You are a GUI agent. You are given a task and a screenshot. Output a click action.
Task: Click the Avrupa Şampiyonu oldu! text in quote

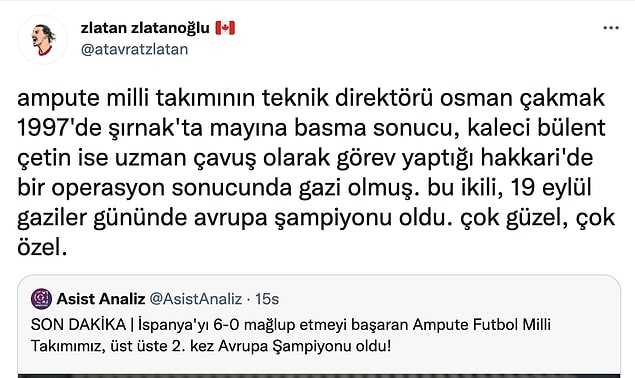(x=305, y=346)
